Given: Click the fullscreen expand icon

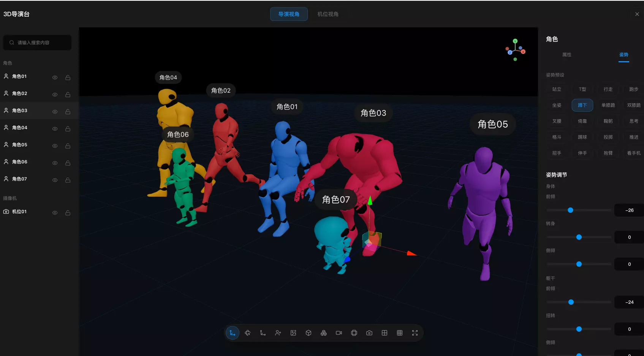Looking at the screenshot, I should point(415,333).
